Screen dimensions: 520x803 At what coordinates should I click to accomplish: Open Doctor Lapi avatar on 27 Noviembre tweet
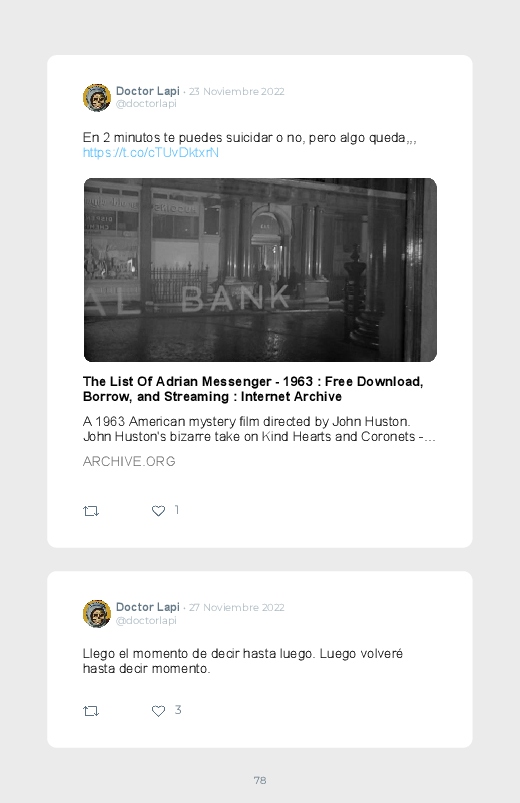[x=97, y=614]
